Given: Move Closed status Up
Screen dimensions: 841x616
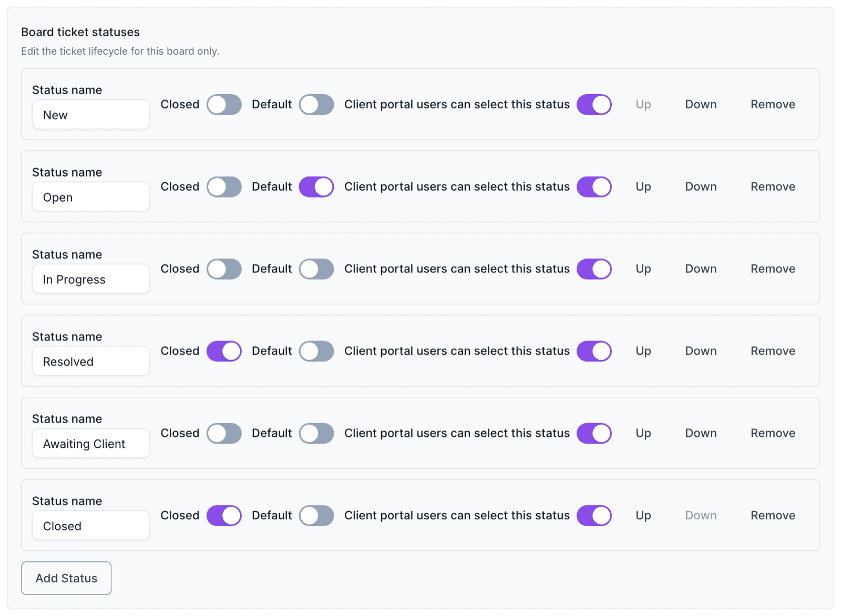Looking at the screenshot, I should [643, 516].
